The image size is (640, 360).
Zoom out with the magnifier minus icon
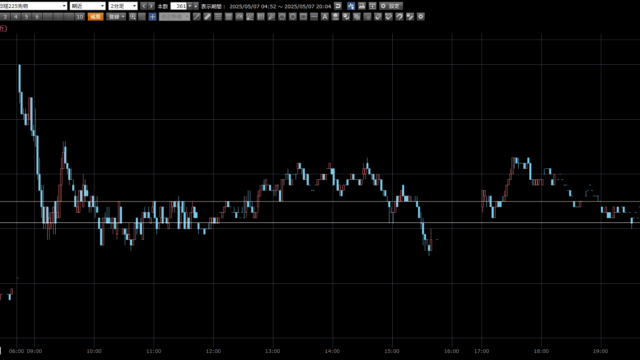coord(142,17)
